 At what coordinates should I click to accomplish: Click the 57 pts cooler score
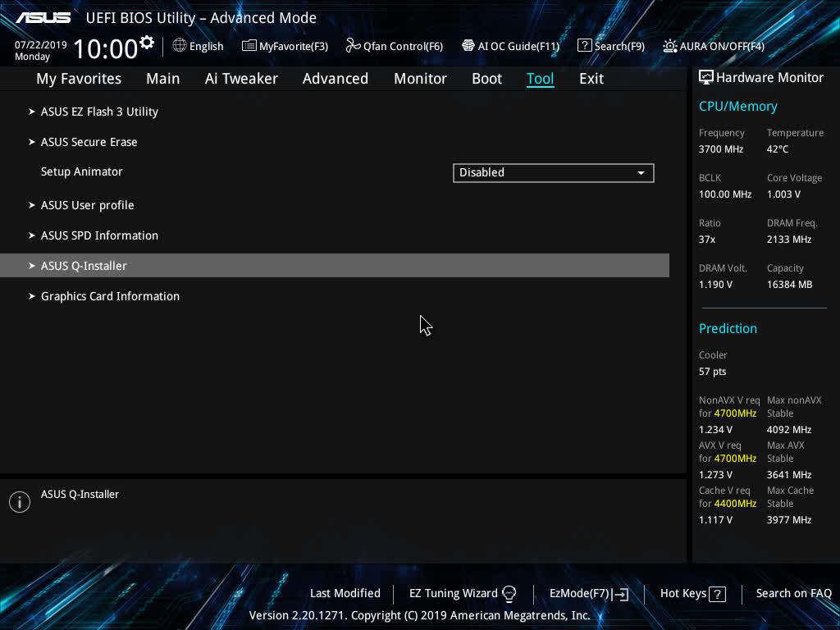(x=712, y=372)
